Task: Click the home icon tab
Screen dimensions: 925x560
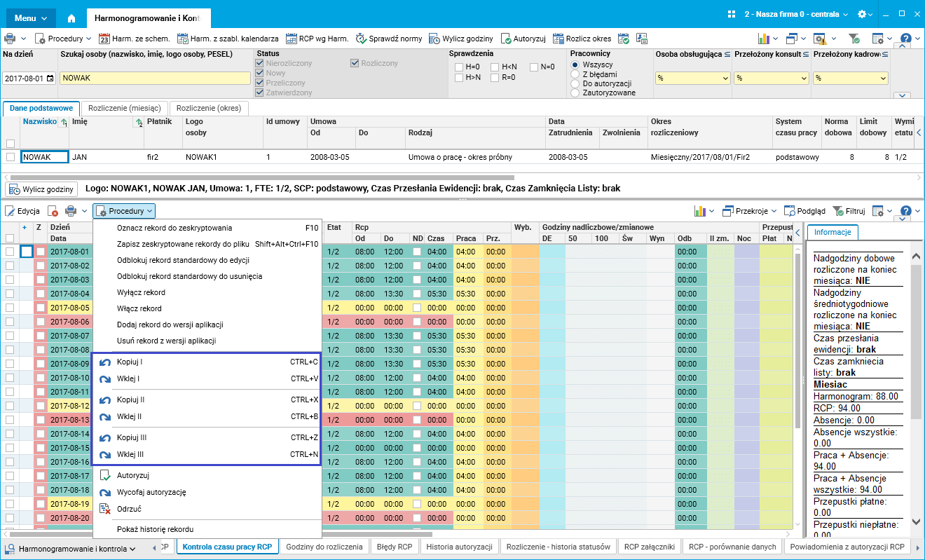Action: 71,18
